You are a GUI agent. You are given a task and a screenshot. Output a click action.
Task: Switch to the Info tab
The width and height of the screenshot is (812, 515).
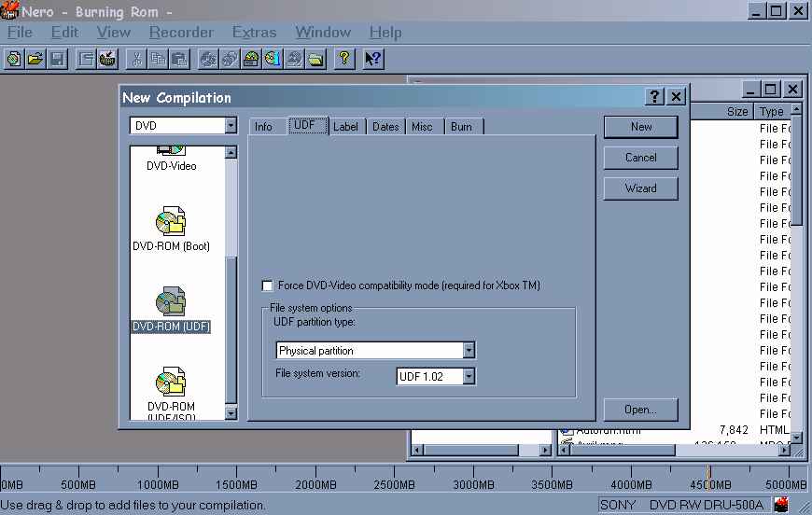tap(263, 127)
